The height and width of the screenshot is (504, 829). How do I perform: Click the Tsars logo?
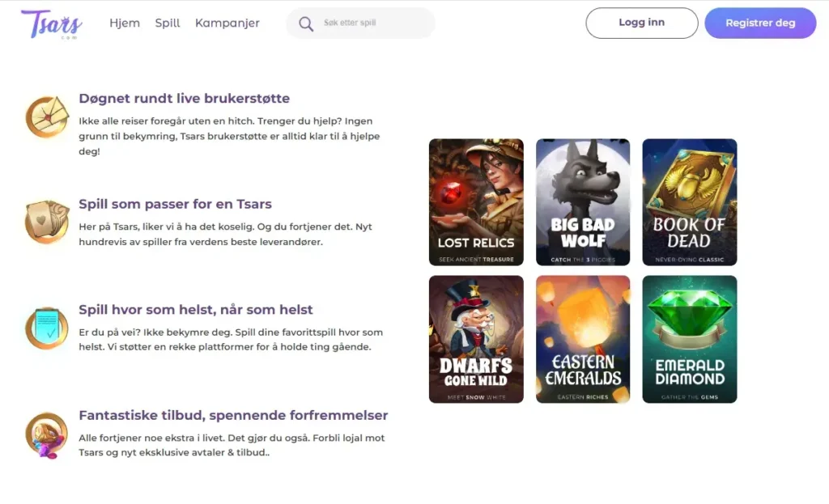51,23
